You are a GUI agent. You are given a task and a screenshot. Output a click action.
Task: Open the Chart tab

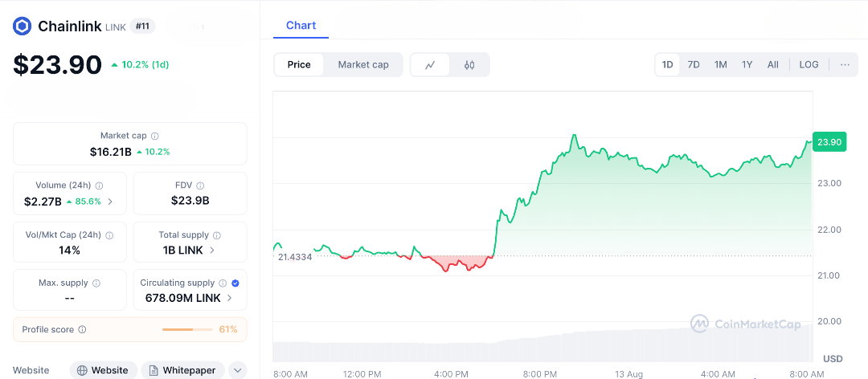tap(301, 26)
